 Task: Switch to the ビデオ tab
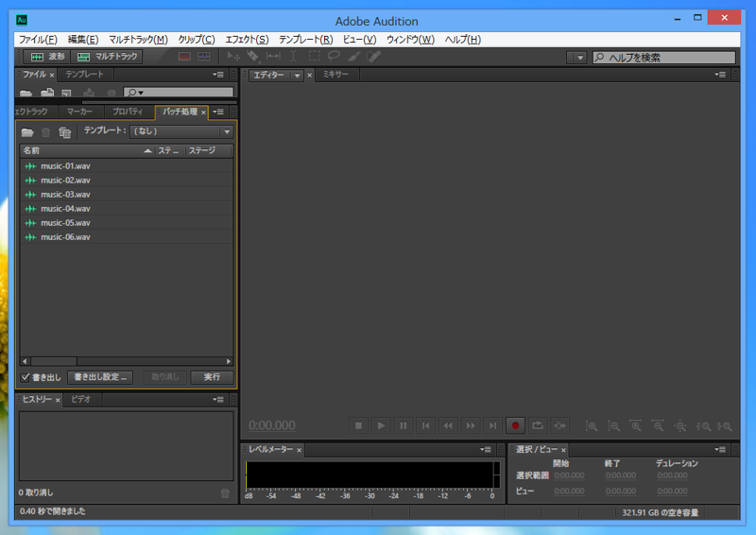(81, 400)
